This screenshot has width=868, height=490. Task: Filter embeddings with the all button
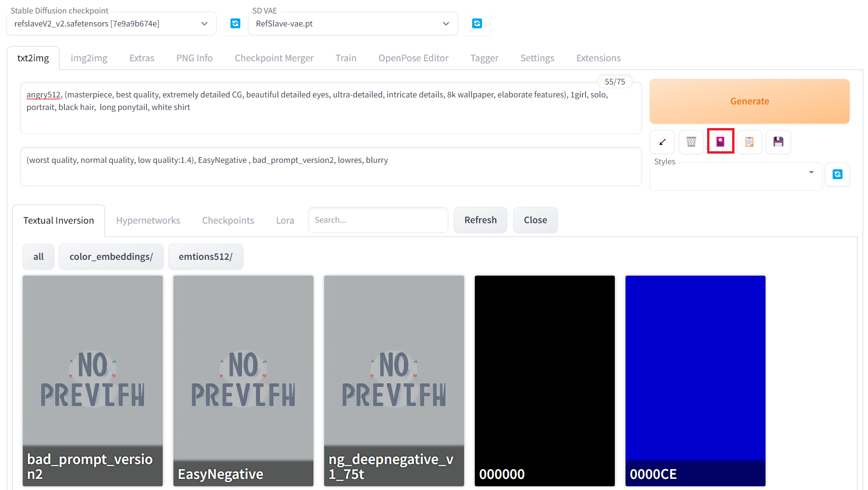pyautogui.click(x=38, y=257)
